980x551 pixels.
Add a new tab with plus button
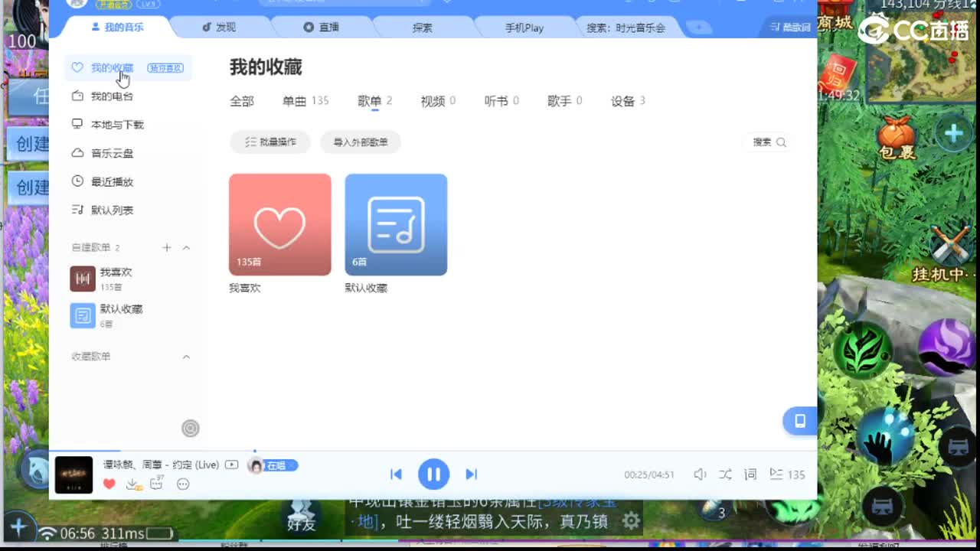coord(698,28)
